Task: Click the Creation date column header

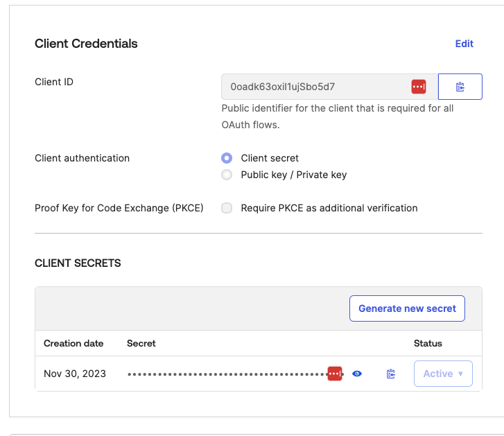Action: click(x=73, y=343)
